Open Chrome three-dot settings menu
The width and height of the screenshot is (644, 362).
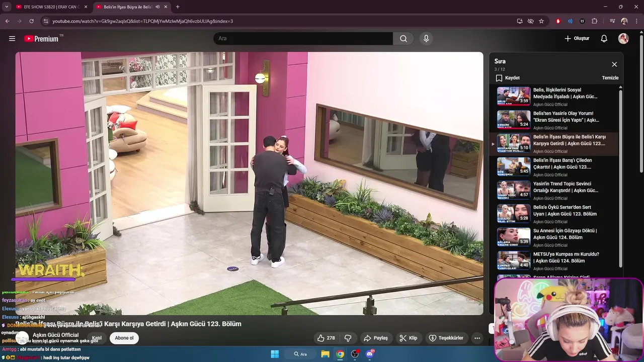pos(636,21)
